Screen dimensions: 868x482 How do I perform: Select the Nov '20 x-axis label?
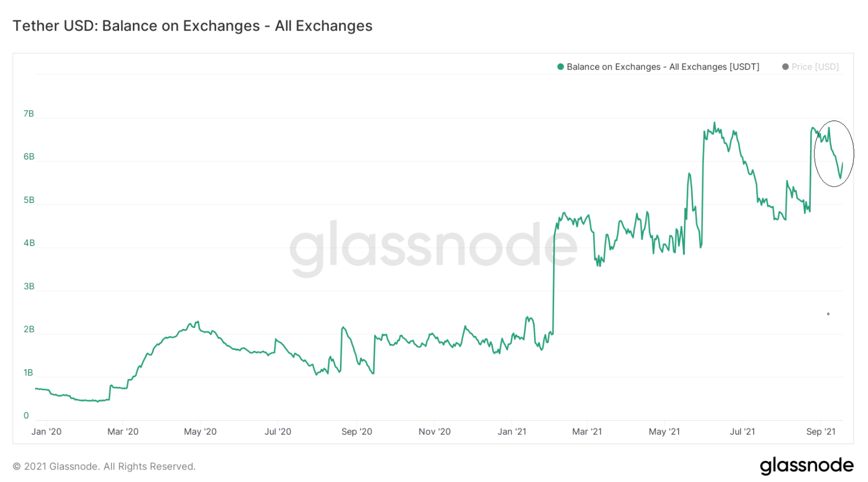click(435, 432)
